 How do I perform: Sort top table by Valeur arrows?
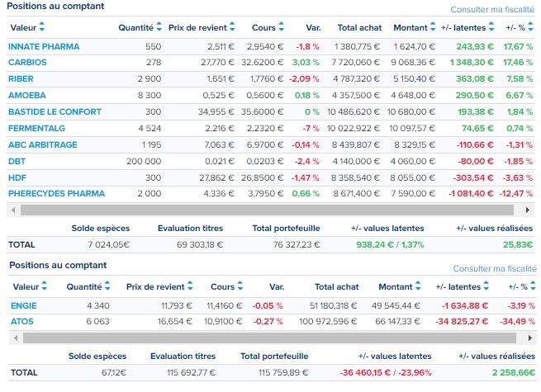click(x=42, y=26)
